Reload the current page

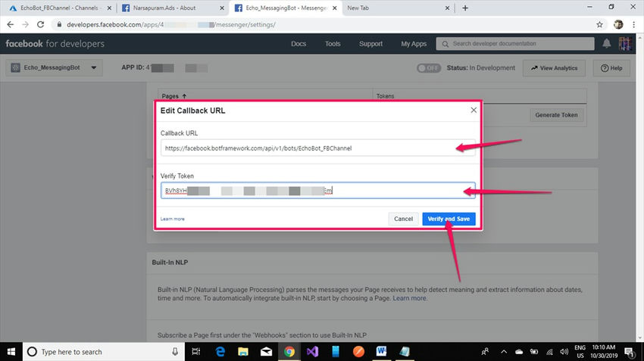coord(40,25)
